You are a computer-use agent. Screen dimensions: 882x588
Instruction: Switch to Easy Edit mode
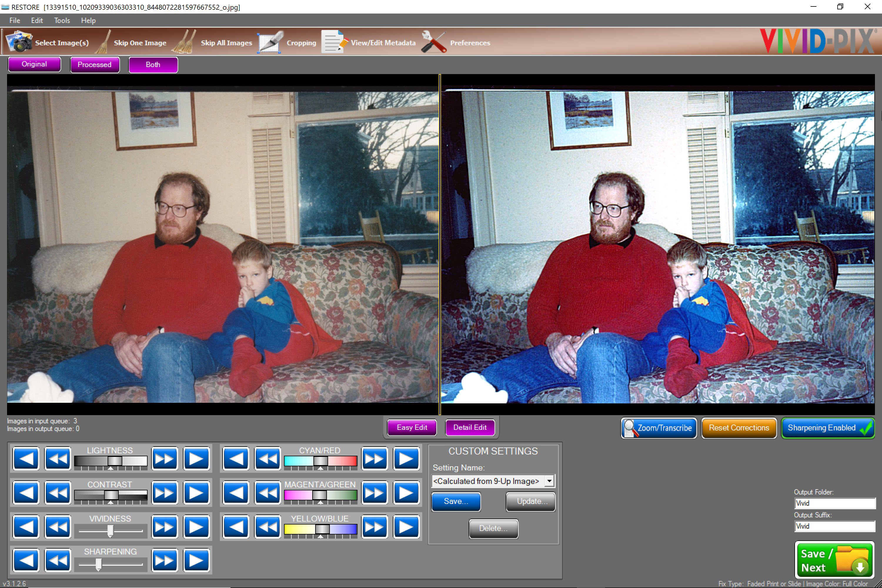(412, 427)
